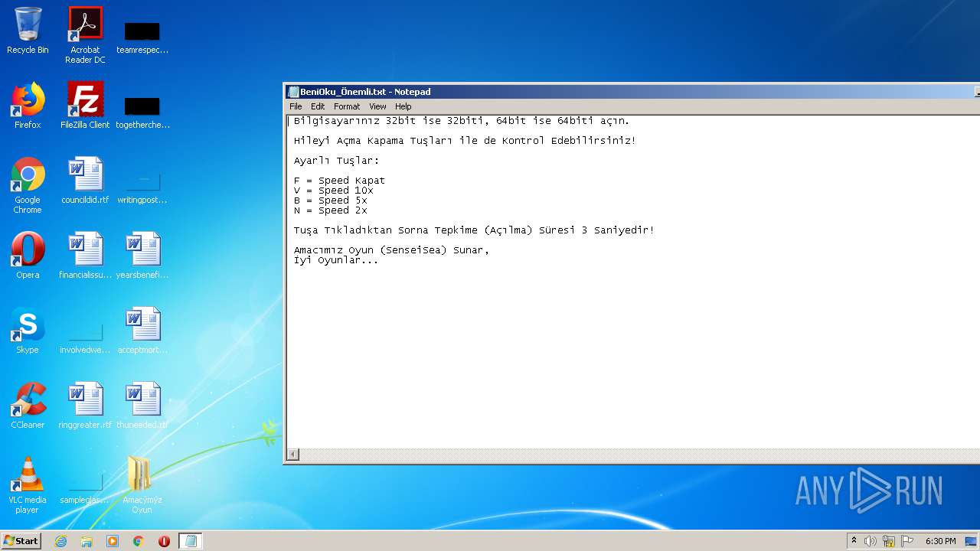Click the 6:30 PM clock
This screenshot has width=980, height=551.
click(940, 541)
